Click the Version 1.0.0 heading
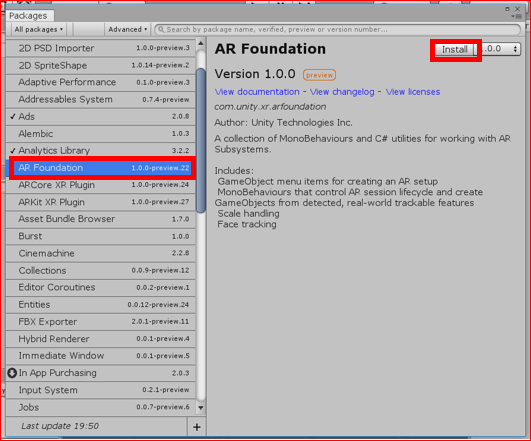This screenshot has width=531, height=441. point(255,74)
